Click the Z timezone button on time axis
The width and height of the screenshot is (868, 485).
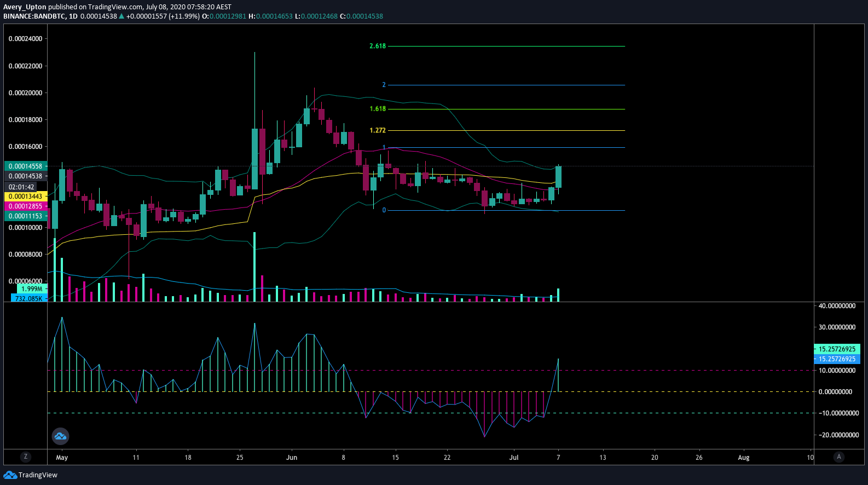[x=25, y=457]
